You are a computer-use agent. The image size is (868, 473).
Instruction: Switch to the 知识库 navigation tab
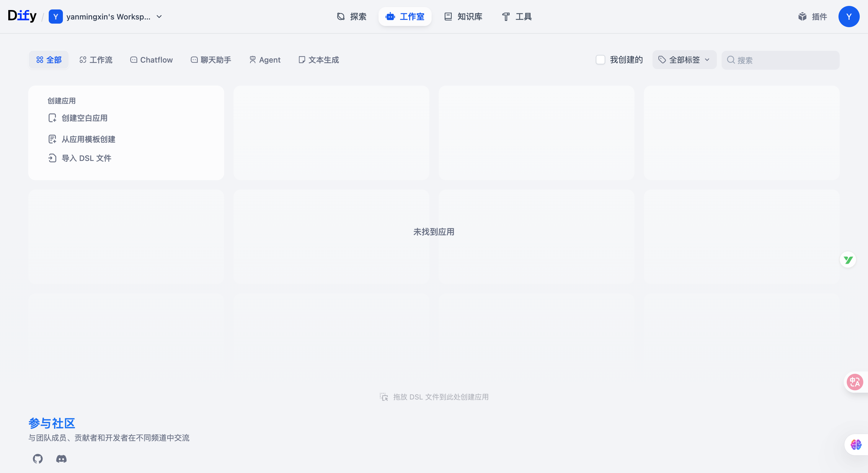click(463, 17)
